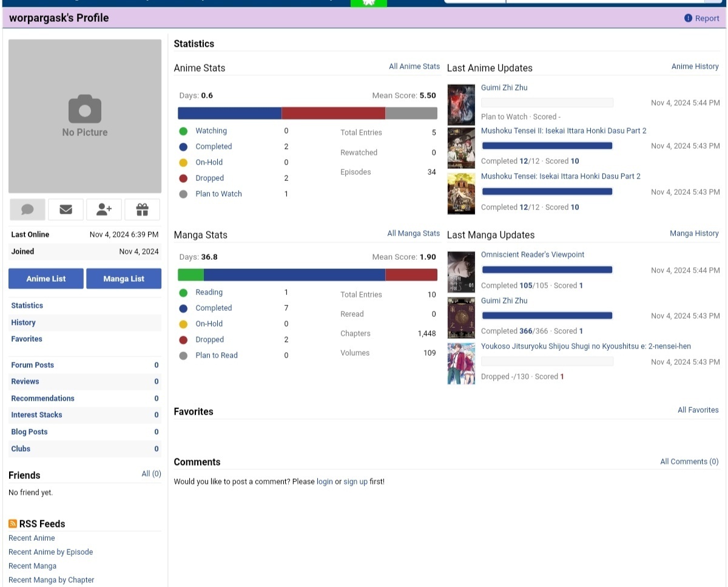728x587 pixels.
Task: Open Recent Anime by Episode feed
Action: 51,552
